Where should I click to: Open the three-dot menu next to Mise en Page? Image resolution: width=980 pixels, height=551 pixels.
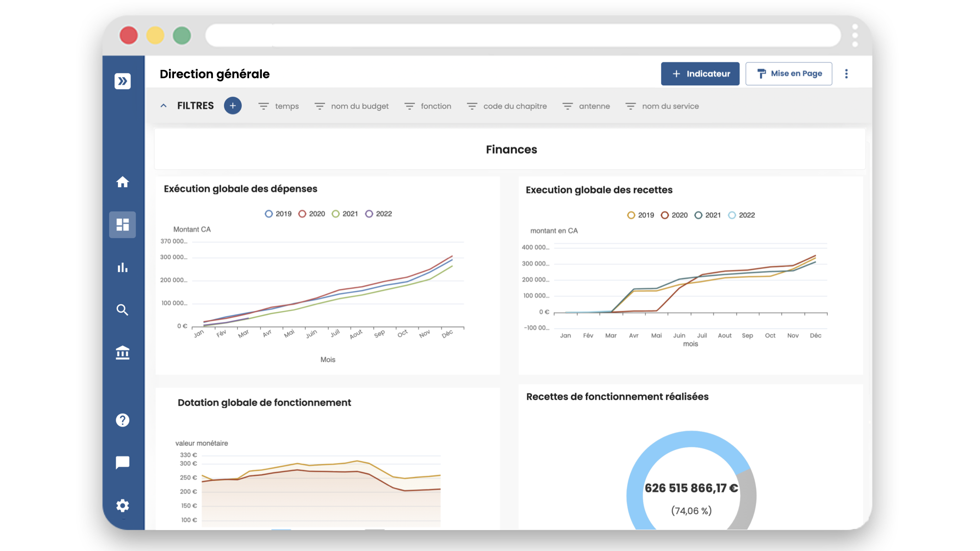(x=846, y=73)
